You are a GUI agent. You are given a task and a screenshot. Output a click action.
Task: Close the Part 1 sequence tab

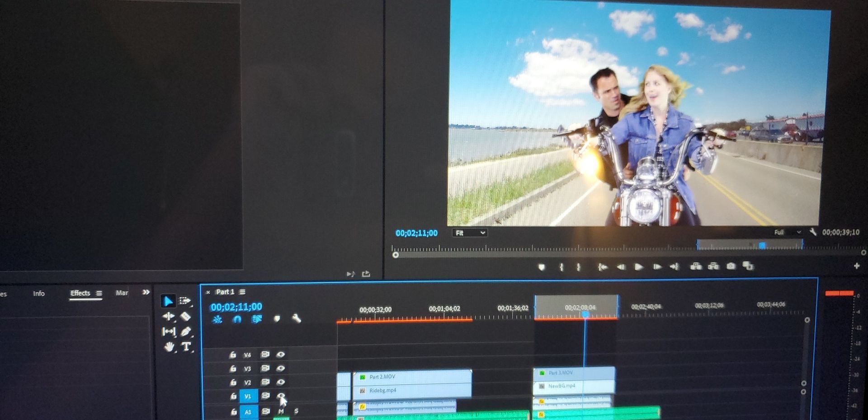coord(208,292)
